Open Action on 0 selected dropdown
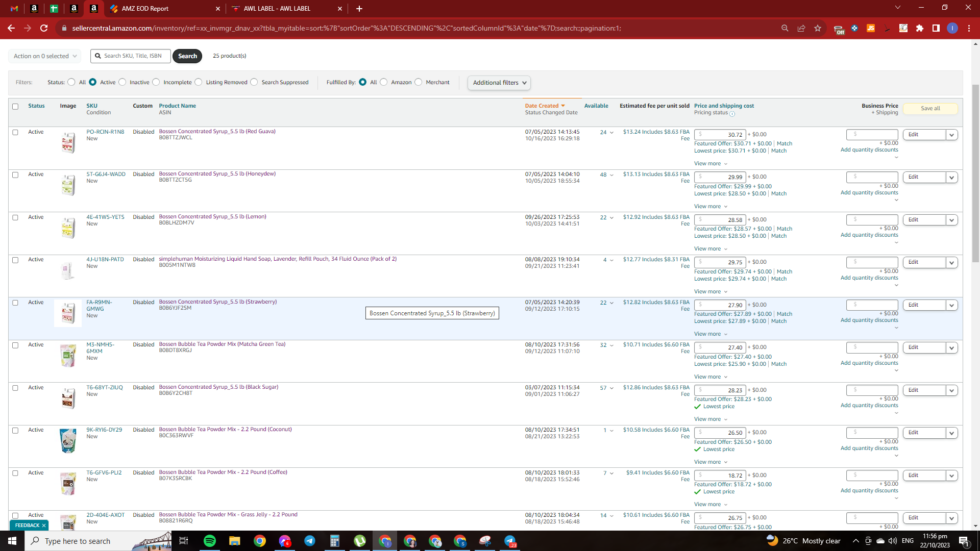980x551 pixels. coord(45,56)
